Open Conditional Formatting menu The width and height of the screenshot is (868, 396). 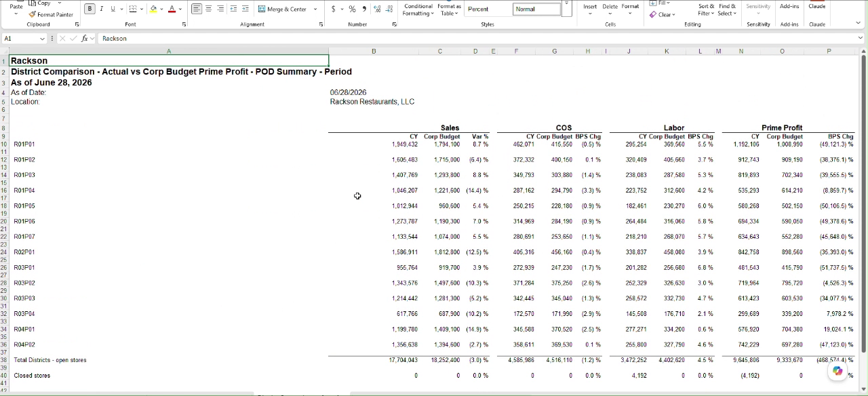[418, 9]
